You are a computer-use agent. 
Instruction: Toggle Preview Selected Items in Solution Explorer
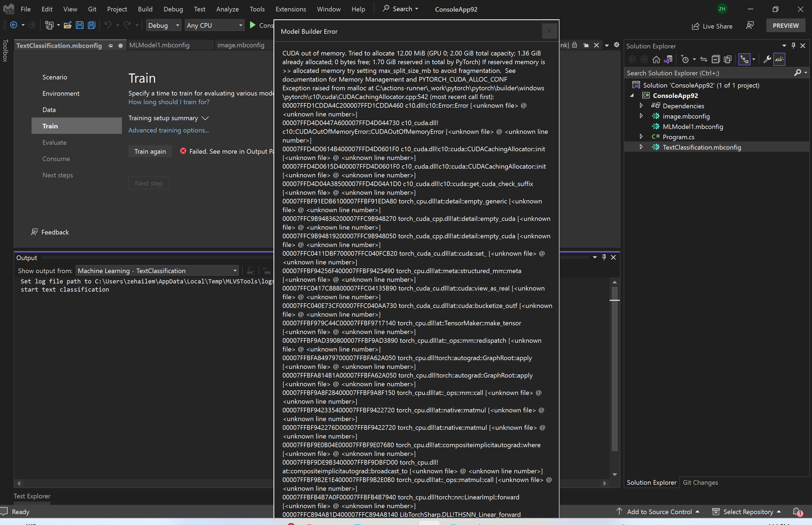point(780,59)
